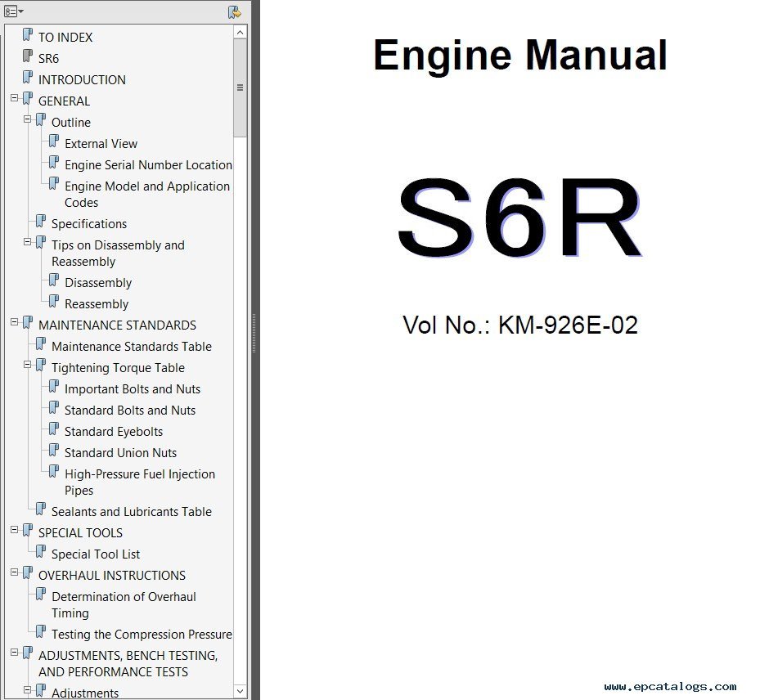Collapse the MAINTENANCE STANDARDS section
The width and height of the screenshot is (778, 700).
pyautogui.click(x=15, y=322)
